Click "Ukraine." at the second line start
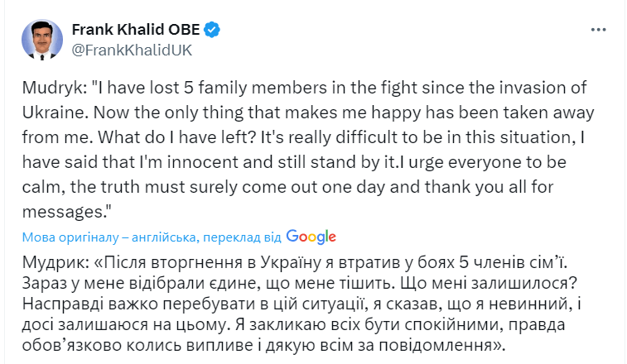This screenshot has height=364, width=627. 55,113
